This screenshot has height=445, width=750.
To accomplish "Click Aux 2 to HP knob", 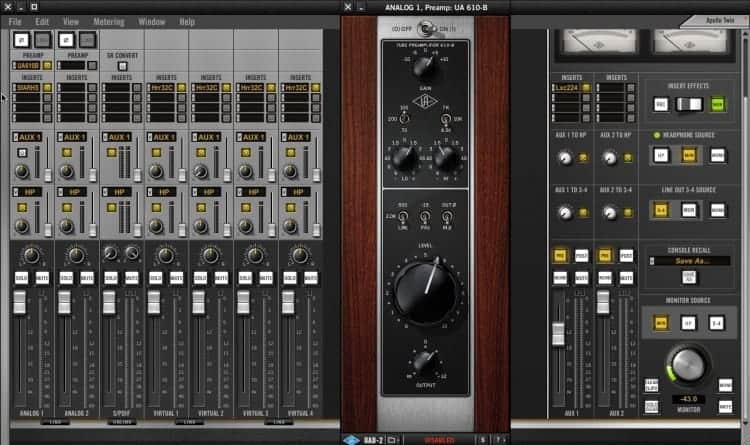I will pos(609,158).
